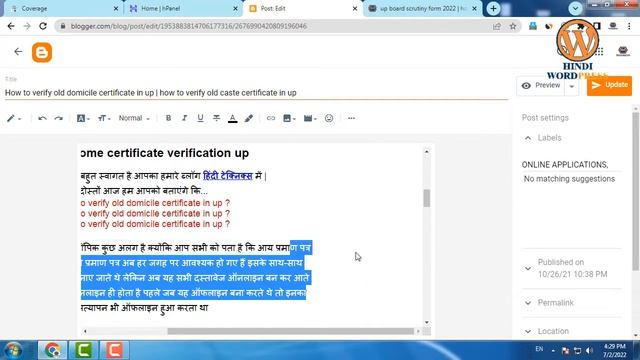Screen dimensions: 640x360
Task: Open the insert video menu
Action: [310, 118]
